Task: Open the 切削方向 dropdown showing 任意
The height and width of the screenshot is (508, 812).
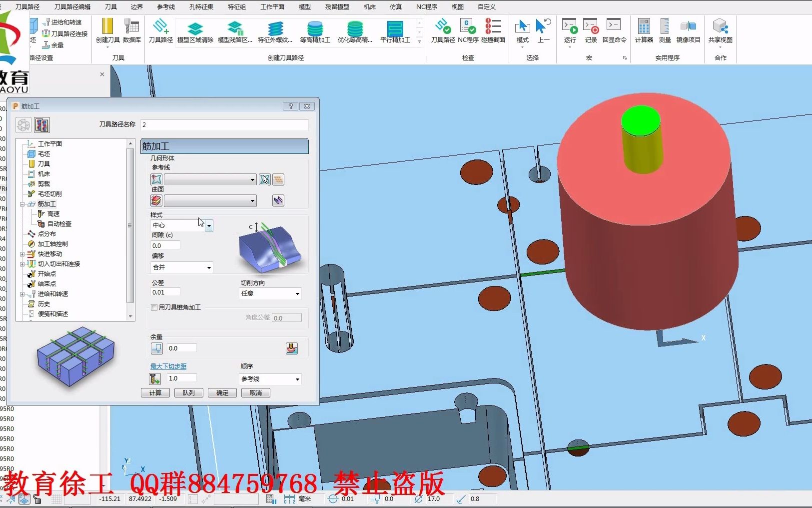Action: pos(297,294)
